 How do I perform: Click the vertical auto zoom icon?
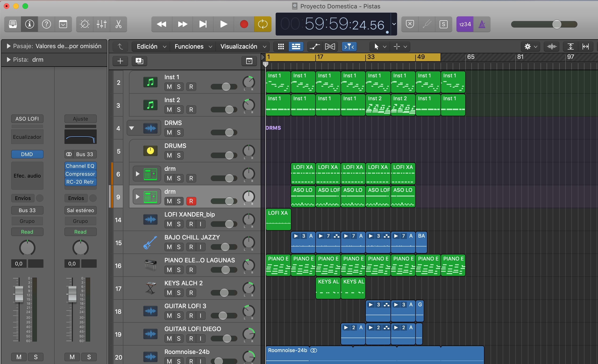click(x=571, y=46)
